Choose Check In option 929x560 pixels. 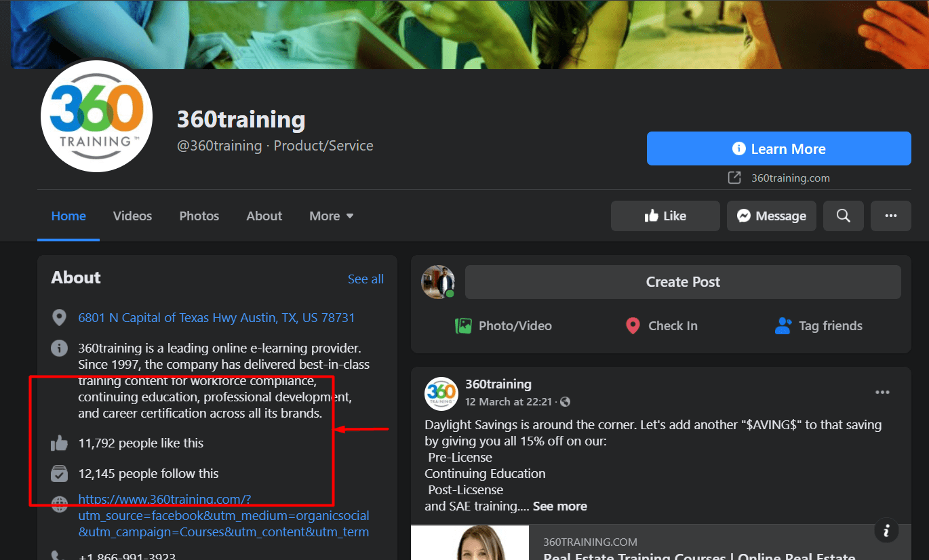[x=661, y=326]
